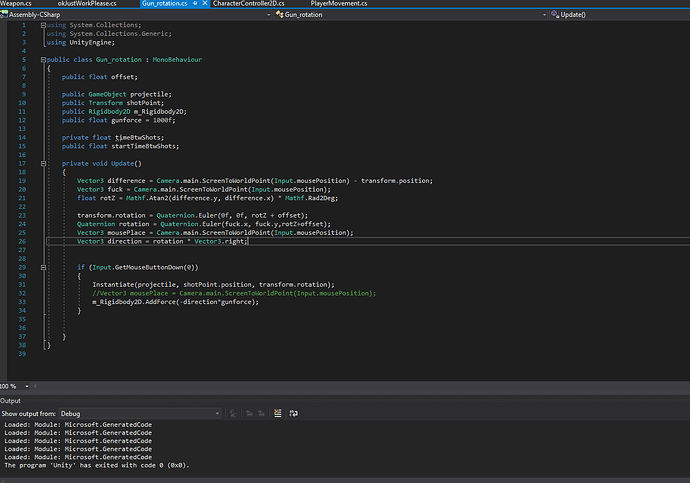This screenshot has height=483, width=690.
Task: Pin the Gun_rotation.cs tab
Action: pyautogui.click(x=194, y=5)
